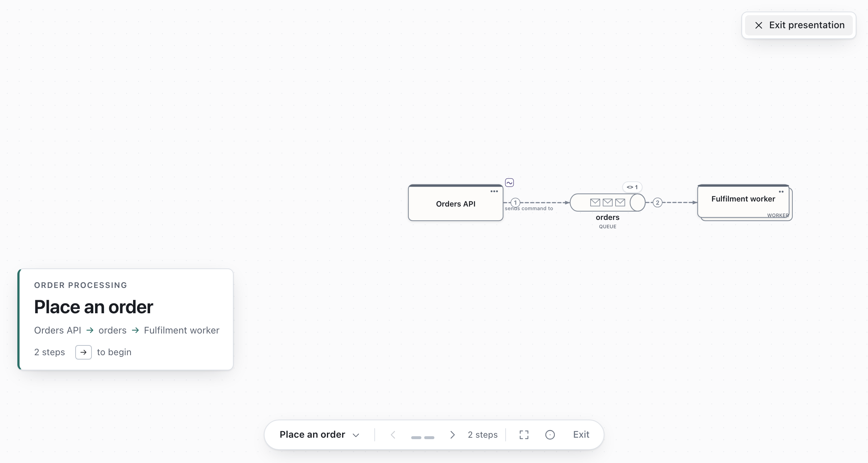
Task: Jump to first step progress dash
Action: [416, 438]
